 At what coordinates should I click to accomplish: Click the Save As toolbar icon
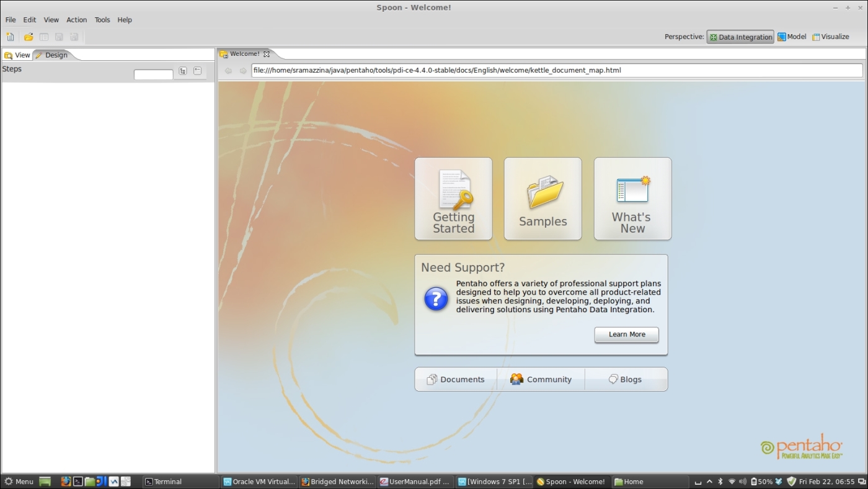pos(74,37)
